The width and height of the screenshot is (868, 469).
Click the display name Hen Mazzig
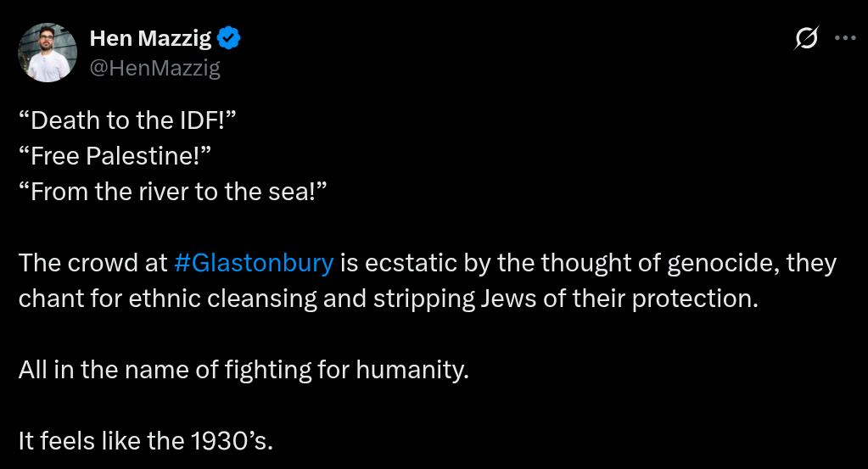pyautogui.click(x=150, y=38)
